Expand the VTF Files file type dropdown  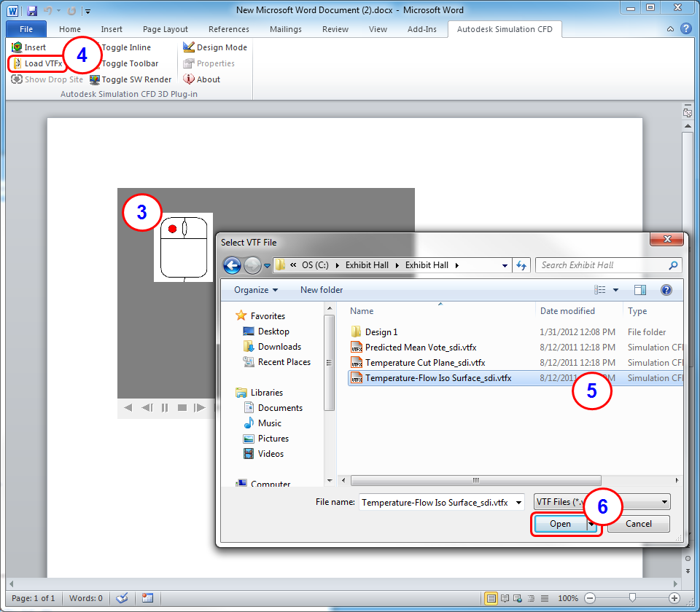[x=663, y=502]
